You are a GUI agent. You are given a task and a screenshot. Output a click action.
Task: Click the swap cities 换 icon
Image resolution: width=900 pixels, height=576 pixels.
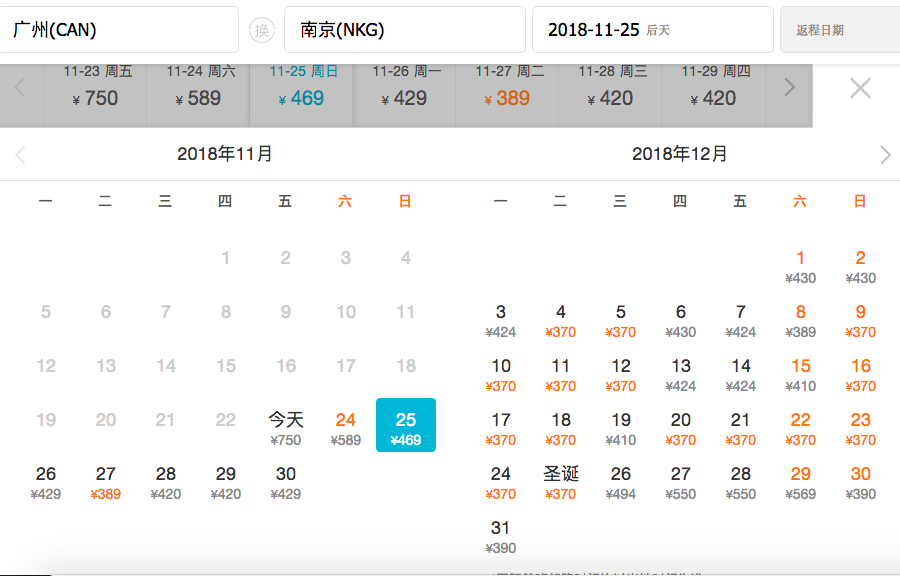[262, 30]
